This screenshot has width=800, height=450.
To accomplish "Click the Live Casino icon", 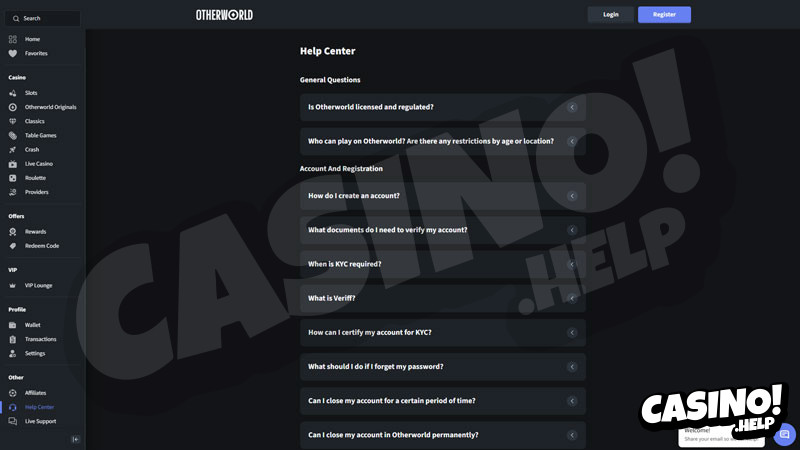I will (x=13, y=164).
